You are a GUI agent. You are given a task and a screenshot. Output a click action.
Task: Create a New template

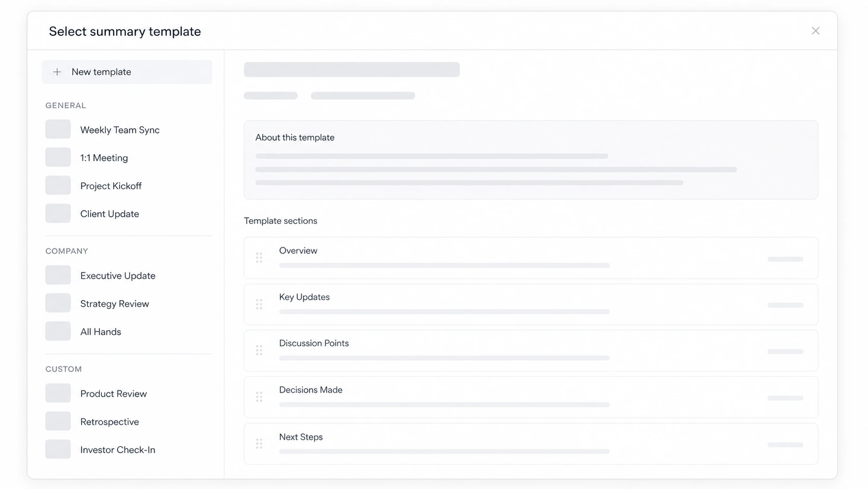pyautogui.click(x=127, y=72)
